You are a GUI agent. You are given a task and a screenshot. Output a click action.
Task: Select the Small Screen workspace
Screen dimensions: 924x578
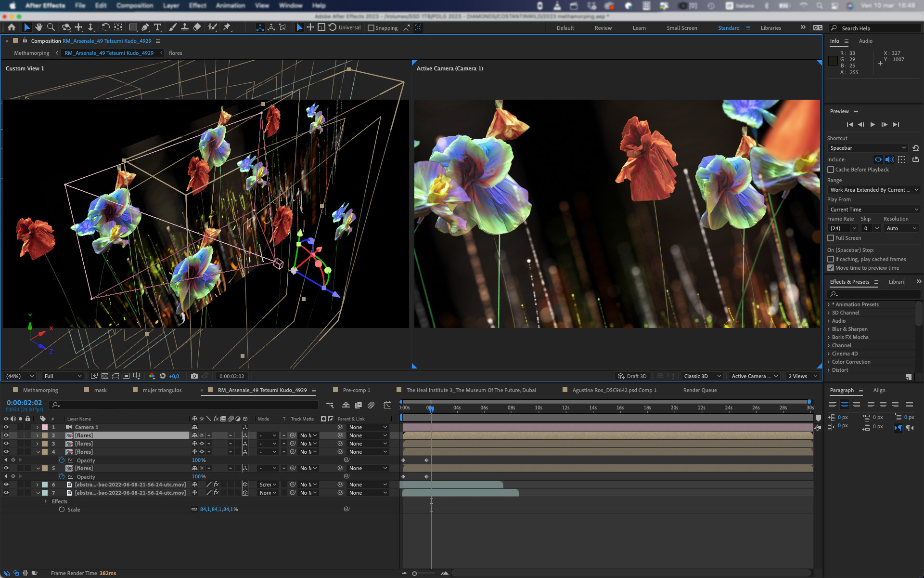681,28
